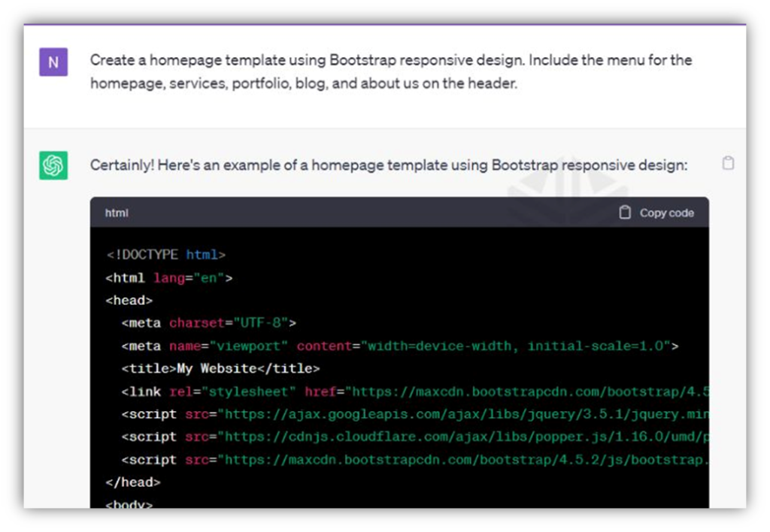Click the clipboard icon next to Copy code
Viewport: 770px width, 532px height.
point(625,213)
